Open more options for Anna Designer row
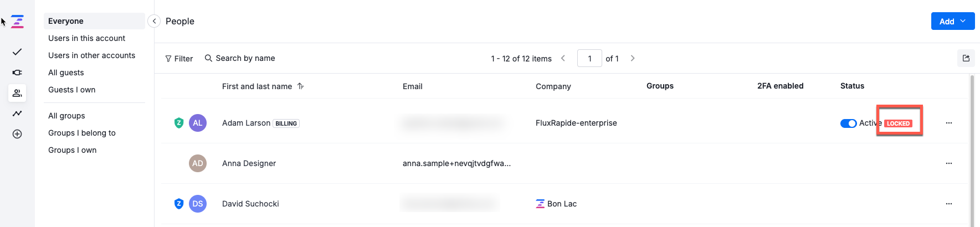 (x=948, y=163)
